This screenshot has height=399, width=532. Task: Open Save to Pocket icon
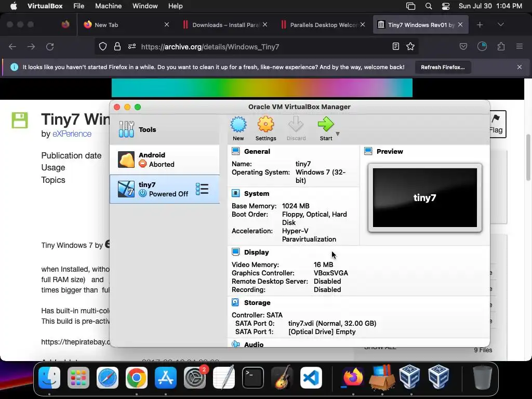point(463,46)
